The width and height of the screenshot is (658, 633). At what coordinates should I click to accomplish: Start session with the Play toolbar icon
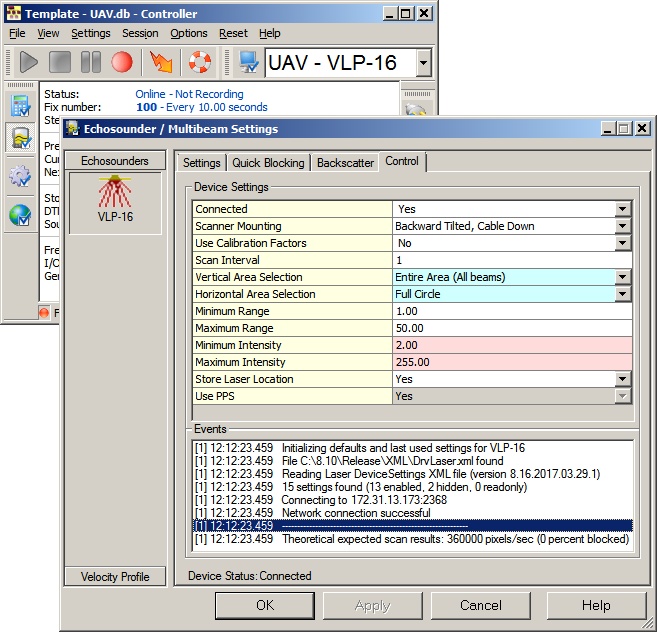coord(29,62)
